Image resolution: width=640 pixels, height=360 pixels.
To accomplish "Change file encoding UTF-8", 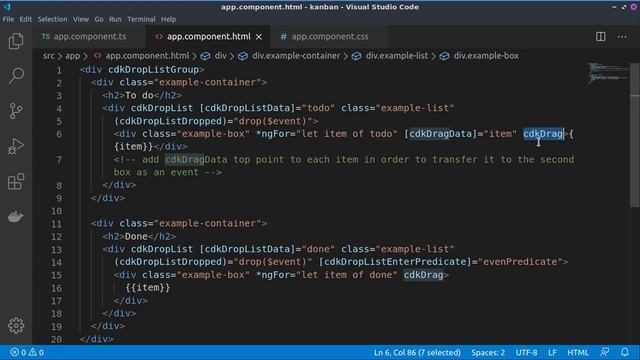I will click(527, 352).
